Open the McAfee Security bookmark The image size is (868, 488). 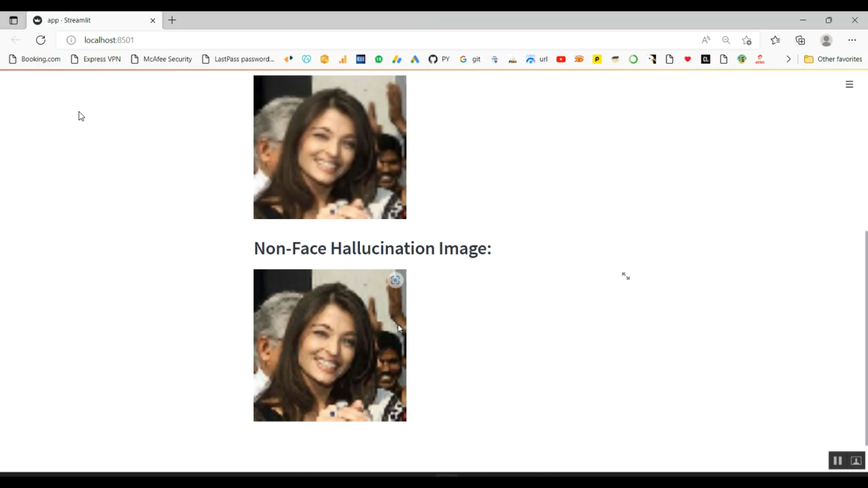click(161, 59)
